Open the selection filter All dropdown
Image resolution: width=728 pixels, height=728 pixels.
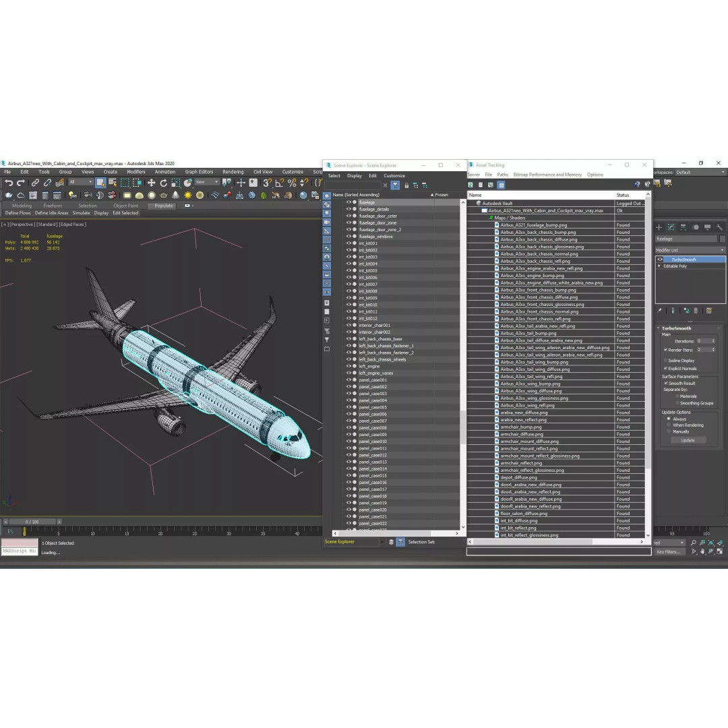click(x=80, y=182)
